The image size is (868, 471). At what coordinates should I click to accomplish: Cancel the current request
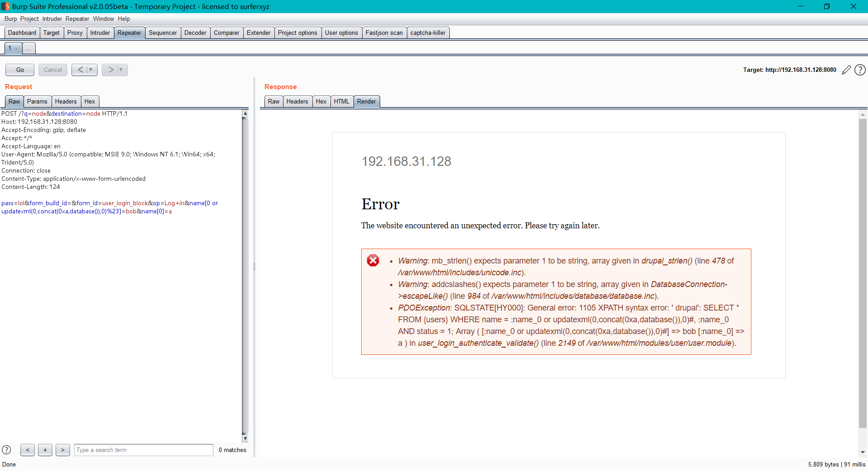(52, 70)
